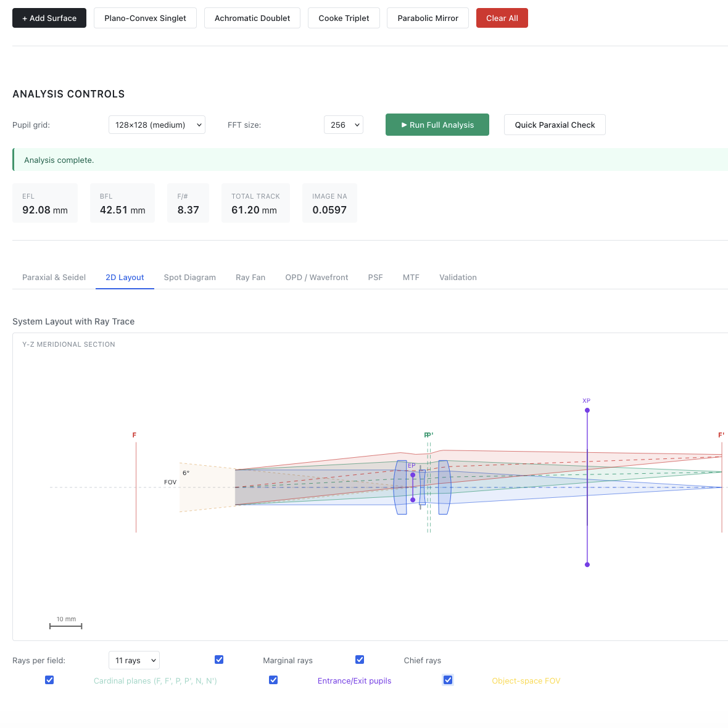Click the XP exit pupil marker

(587, 410)
